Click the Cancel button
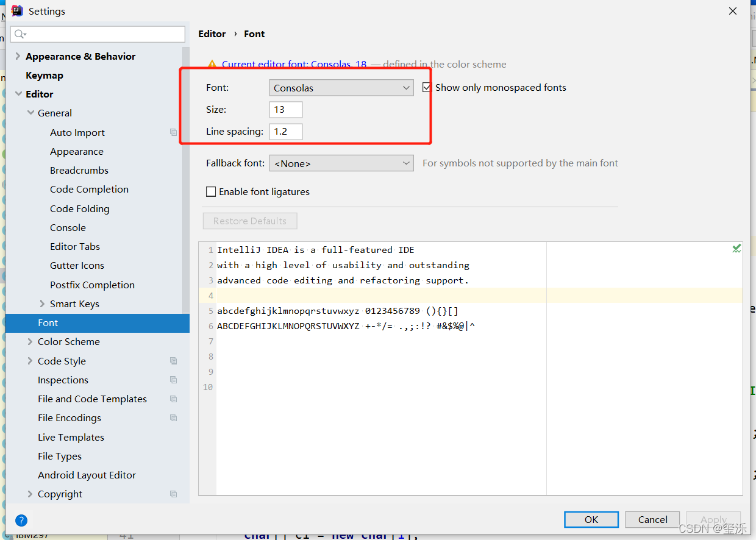756x540 pixels. (x=653, y=519)
